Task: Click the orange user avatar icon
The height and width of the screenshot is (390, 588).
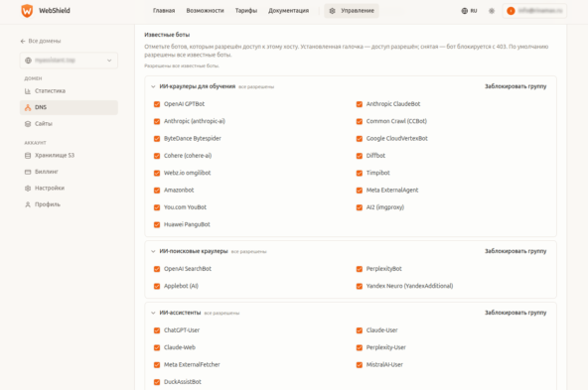Action: click(511, 11)
